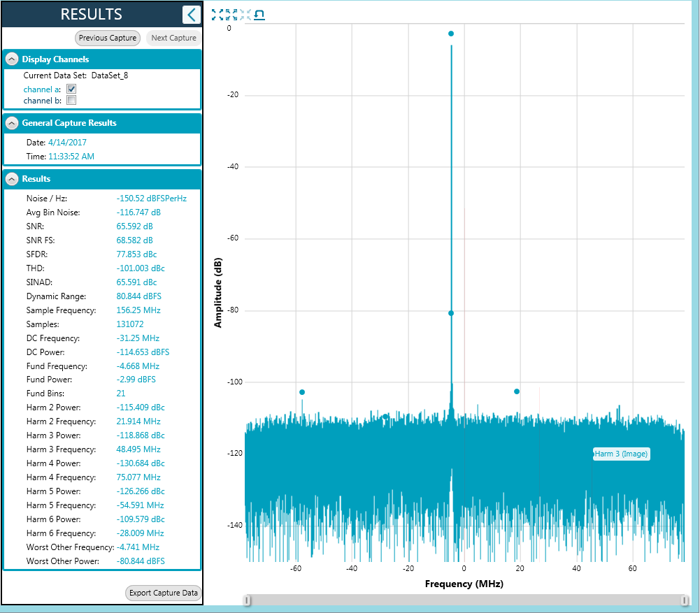Click the marker dot near -58 MHz
Viewport: 700px width, 613px height.
[302, 392]
